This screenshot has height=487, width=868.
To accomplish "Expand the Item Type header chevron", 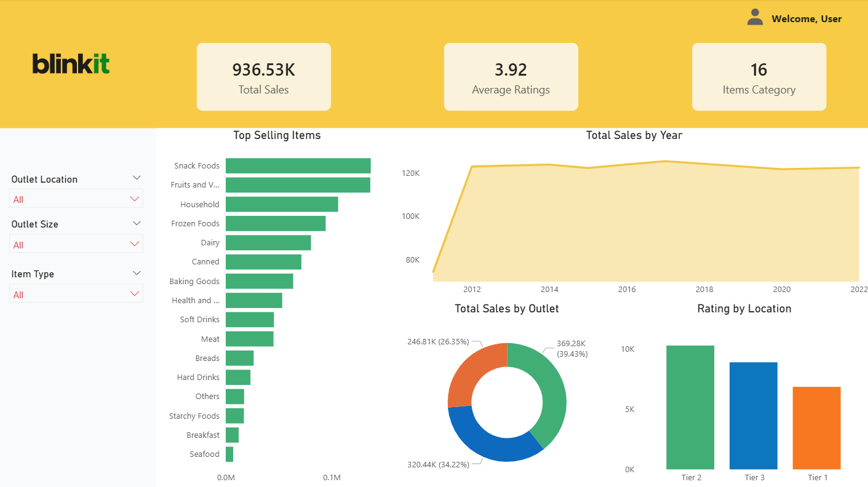I will coord(137,273).
